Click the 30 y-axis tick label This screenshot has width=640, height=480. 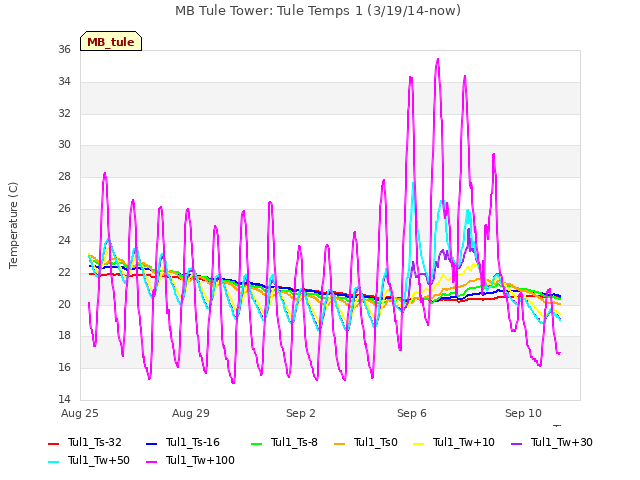click(x=64, y=144)
